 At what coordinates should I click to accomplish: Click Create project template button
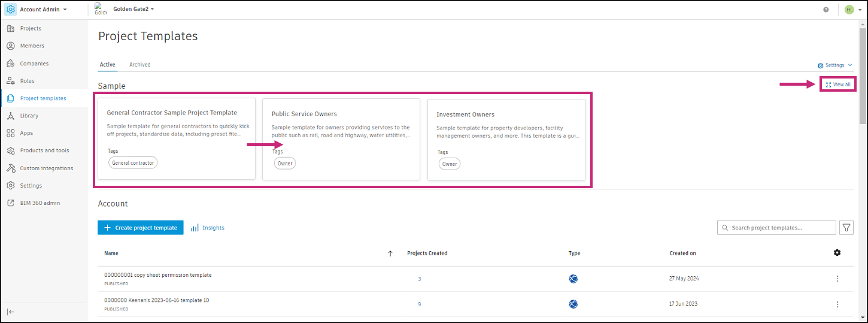pos(141,228)
